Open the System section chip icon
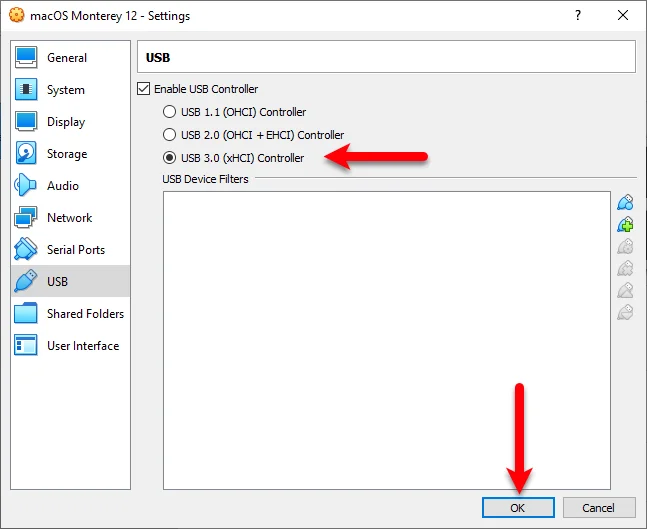 [x=26, y=90]
